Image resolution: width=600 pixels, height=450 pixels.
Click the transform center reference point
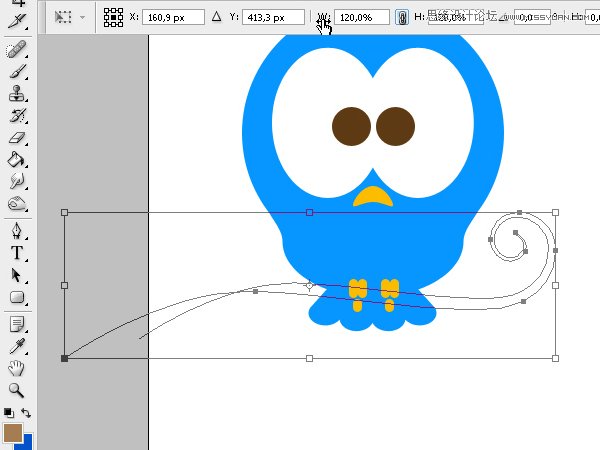click(310, 285)
